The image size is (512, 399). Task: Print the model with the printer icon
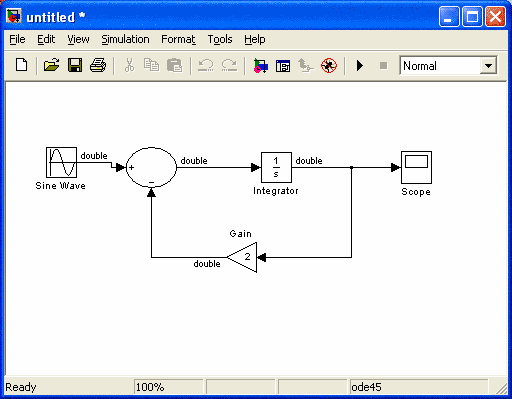coord(98,65)
